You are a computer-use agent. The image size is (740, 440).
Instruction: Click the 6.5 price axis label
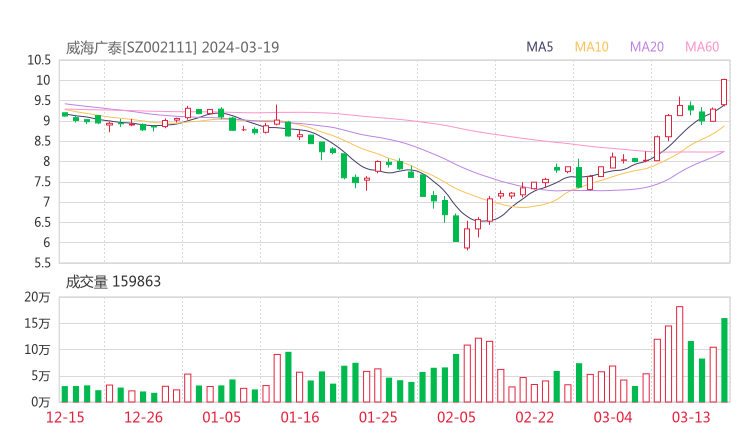(x=42, y=222)
